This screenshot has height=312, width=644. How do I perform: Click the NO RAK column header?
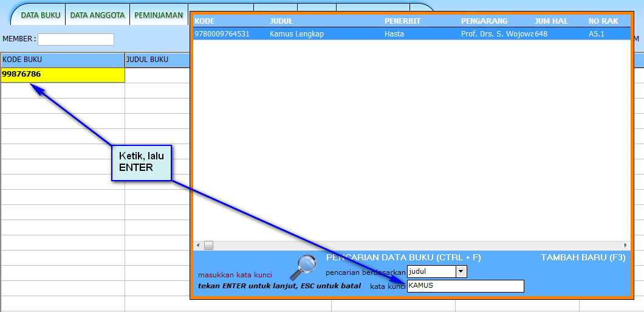pyautogui.click(x=603, y=21)
